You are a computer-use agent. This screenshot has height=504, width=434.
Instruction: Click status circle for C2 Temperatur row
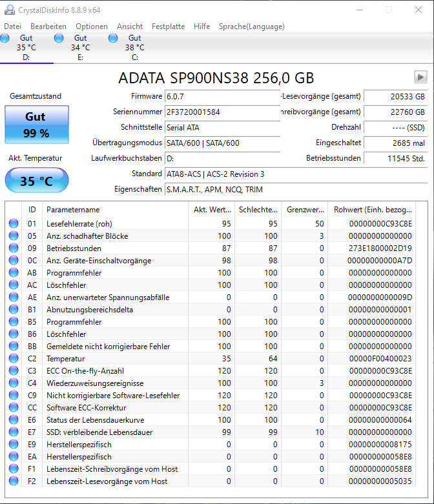point(14,358)
